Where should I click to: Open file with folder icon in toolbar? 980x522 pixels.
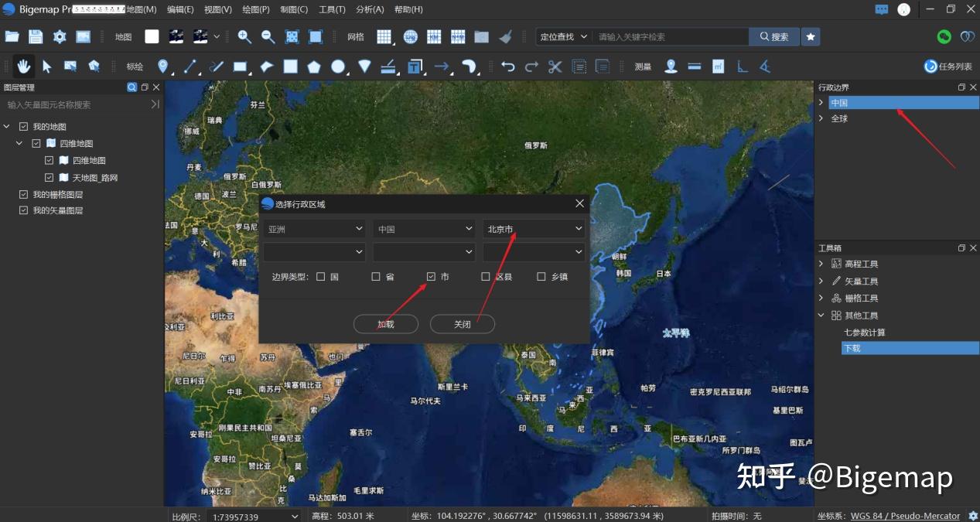click(12, 36)
